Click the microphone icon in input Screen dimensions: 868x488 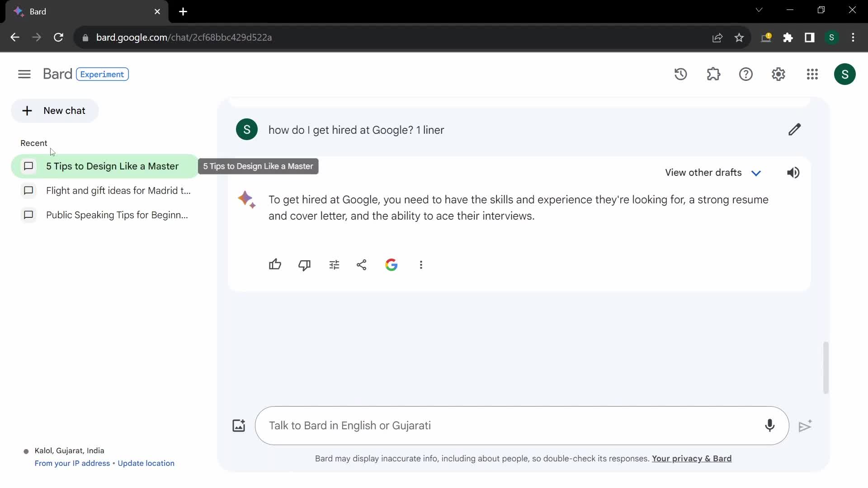point(769,426)
